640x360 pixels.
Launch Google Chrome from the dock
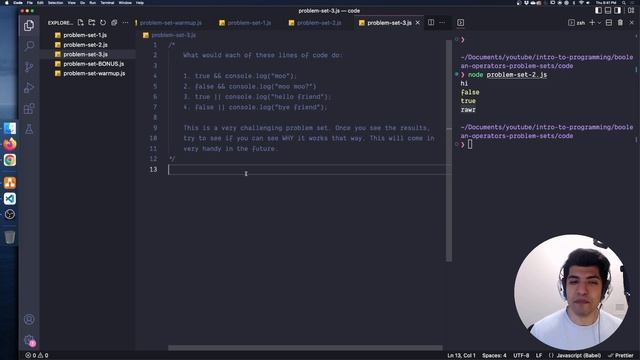pyautogui.click(x=10, y=160)
